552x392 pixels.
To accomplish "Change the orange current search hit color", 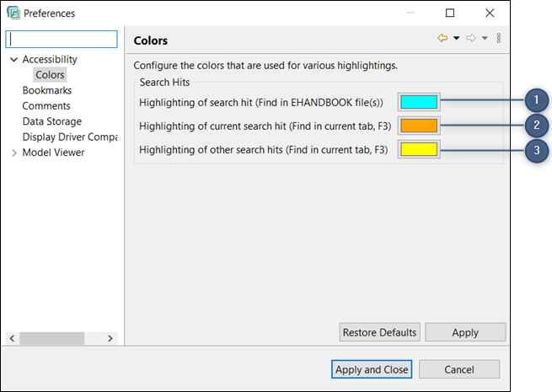I will [x=419, y=126].
